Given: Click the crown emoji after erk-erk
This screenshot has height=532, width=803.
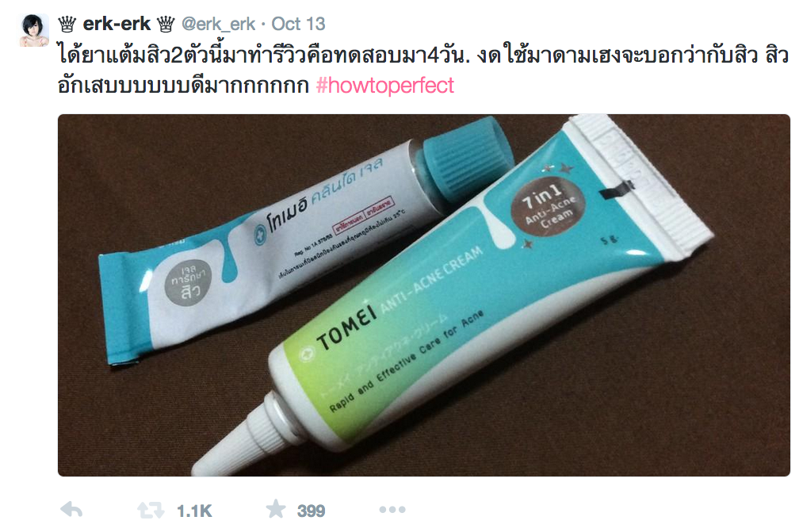Looking at the screenshot, I should pos(166,24).
